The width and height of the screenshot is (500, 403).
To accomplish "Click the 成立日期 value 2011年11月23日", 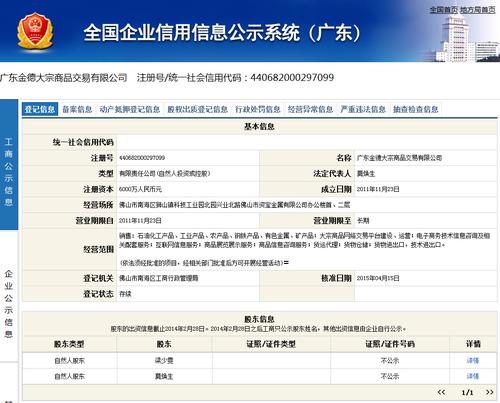I will pos(378,189).
